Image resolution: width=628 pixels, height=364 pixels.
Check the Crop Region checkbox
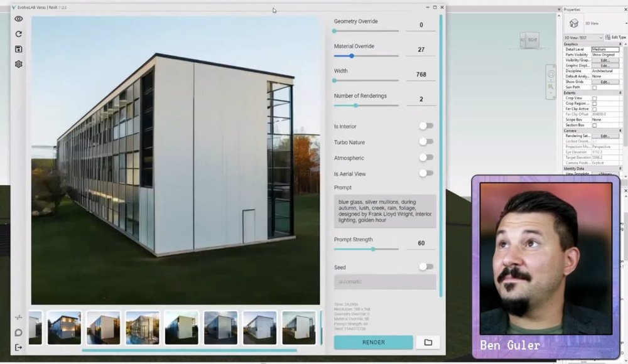point(594,104)
